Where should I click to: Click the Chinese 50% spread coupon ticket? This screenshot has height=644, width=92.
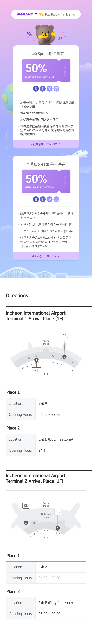(x=46, y=71)
